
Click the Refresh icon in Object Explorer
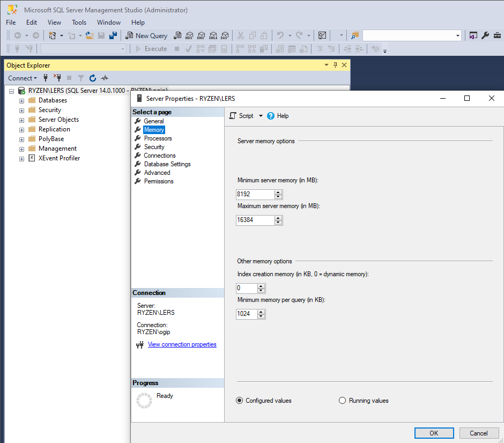click(x=93, y=78)
